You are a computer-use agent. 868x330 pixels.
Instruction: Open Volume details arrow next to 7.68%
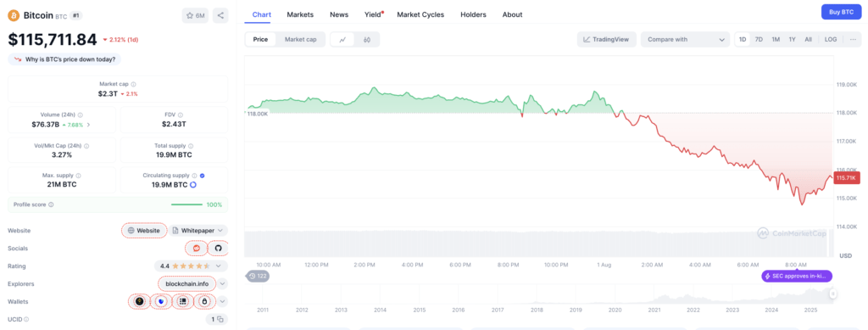coord(88,125)
